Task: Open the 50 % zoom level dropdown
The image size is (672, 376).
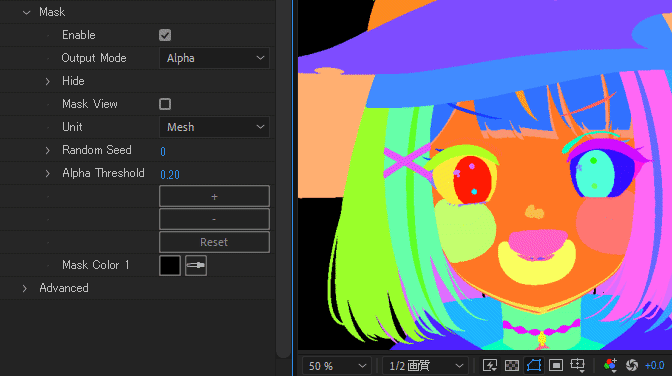Action: click(x=337, y=366)
